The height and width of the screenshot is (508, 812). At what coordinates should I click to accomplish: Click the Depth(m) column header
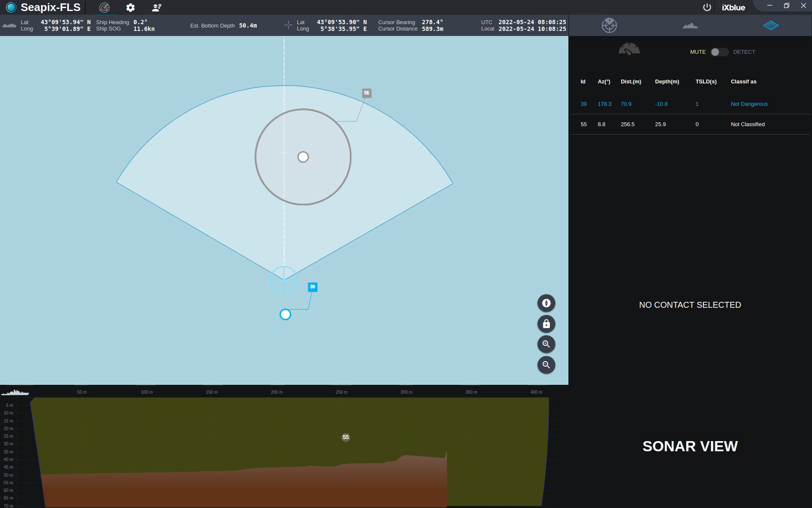click(667, 82)
